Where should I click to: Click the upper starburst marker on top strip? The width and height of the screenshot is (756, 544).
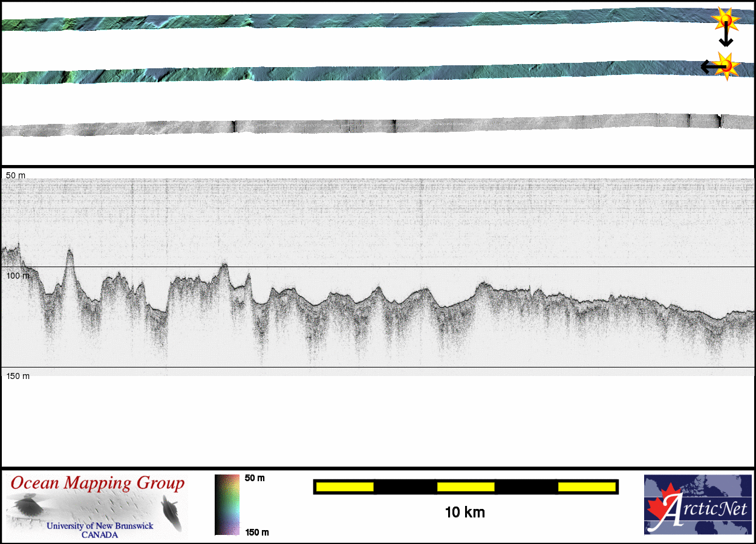[x=726, y=21]
